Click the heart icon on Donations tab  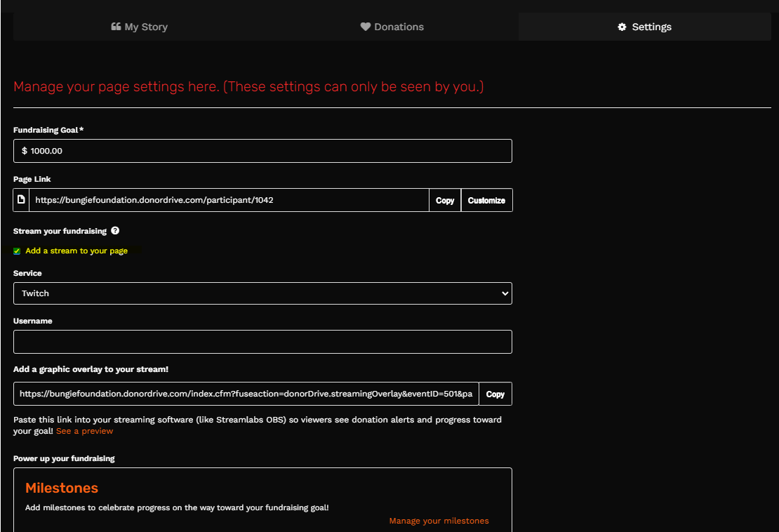coord(366,27)
